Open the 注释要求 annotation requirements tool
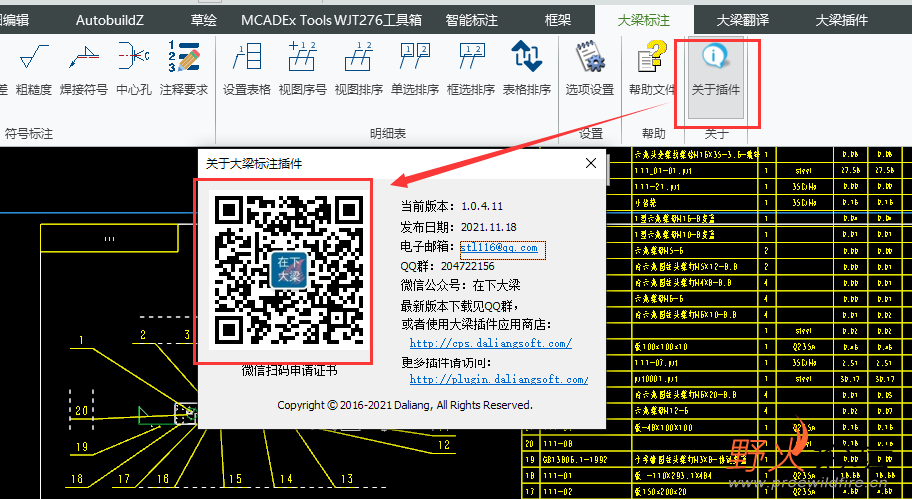This screenshot has height=499, width=912. point(184,69)
